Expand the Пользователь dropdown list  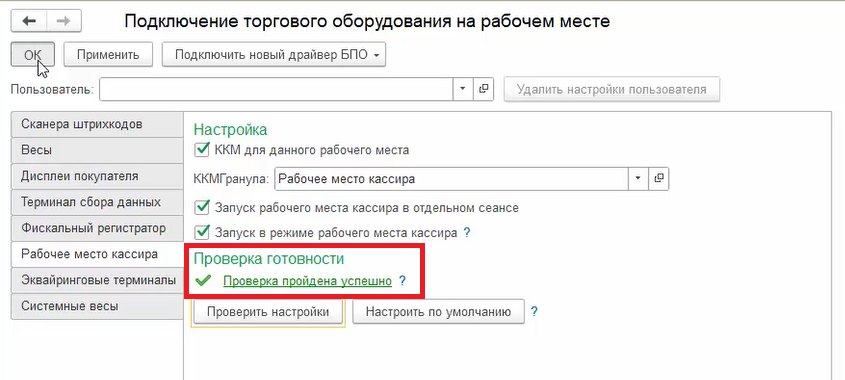coord(462,89)
